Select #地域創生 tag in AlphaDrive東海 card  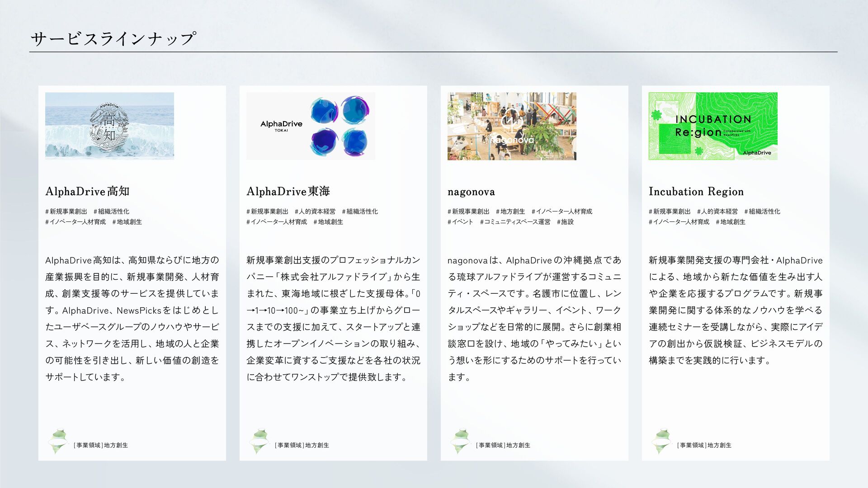[328, 222]
